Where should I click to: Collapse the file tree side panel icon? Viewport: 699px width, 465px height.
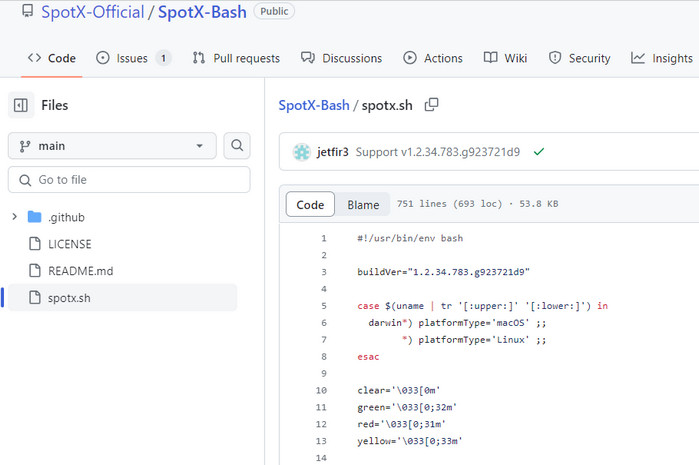click(x=21, y=105)
